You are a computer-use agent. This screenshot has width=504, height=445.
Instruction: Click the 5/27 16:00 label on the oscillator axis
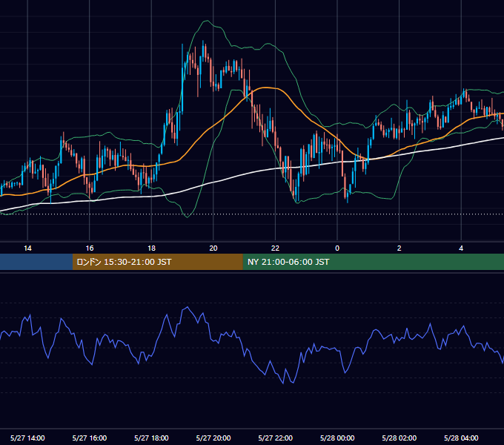[x=90, y=438]
